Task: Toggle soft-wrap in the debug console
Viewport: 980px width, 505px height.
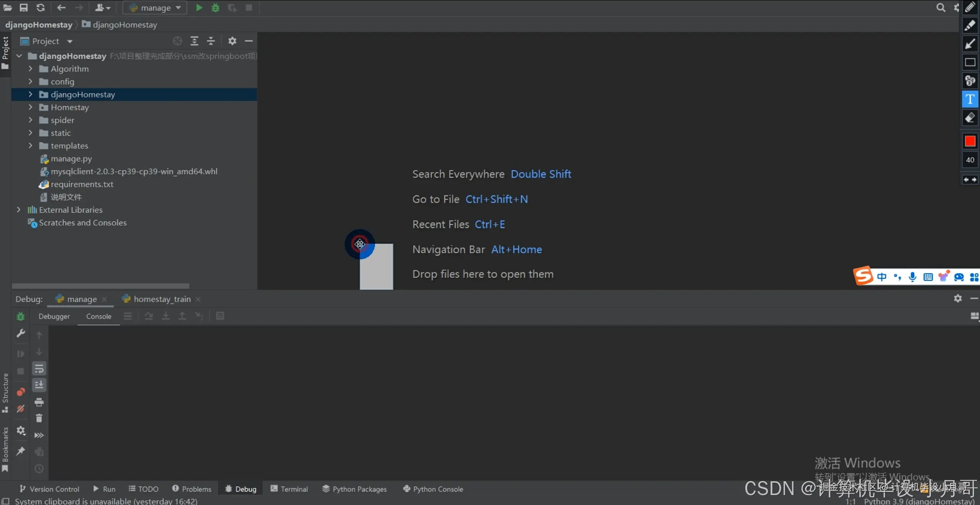Action: tap(39, 369)
